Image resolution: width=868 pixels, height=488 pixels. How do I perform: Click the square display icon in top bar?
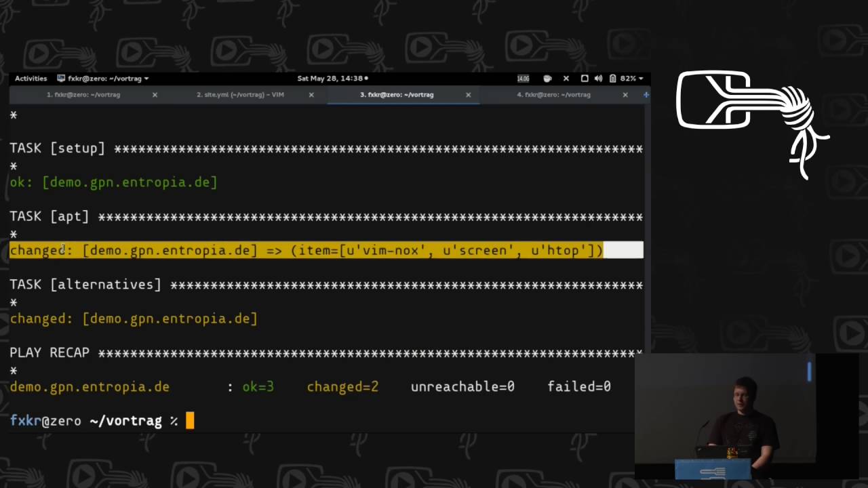click(x=585, y=79)
